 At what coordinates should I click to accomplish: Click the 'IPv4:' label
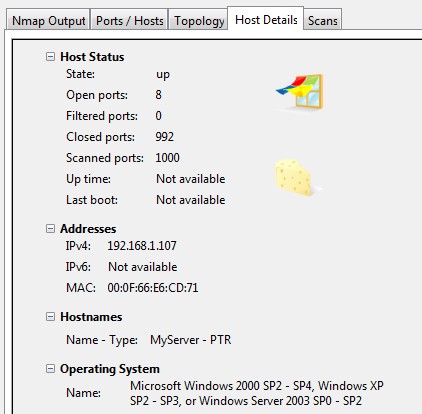(x=78, y=246)
